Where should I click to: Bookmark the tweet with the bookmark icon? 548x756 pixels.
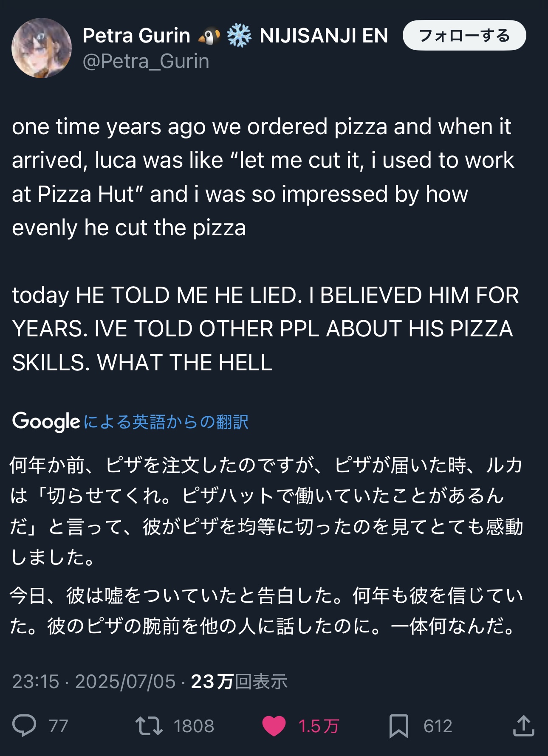[399, 726]
